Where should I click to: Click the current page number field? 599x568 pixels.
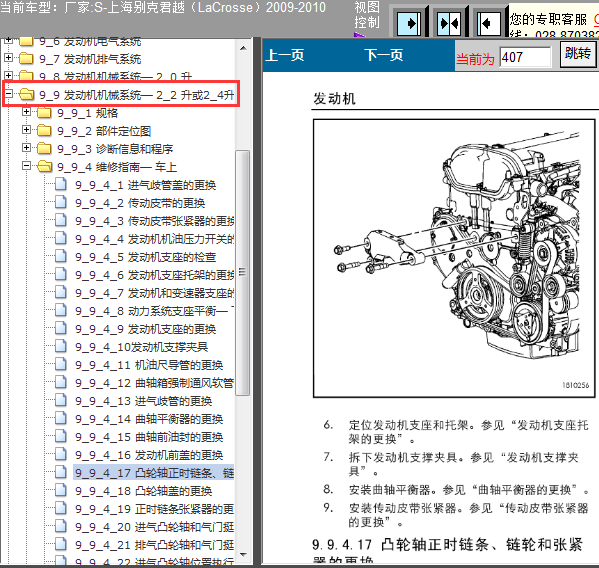(525, 57)
